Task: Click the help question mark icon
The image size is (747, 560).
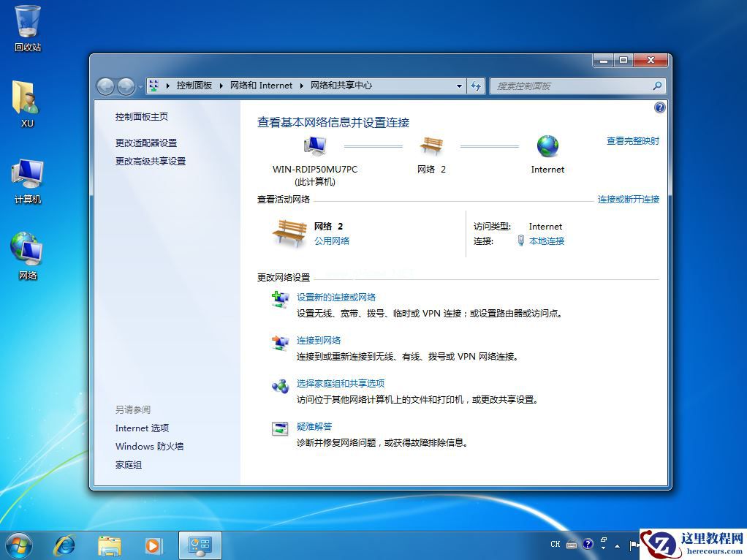Action: [x=659, y=107]
